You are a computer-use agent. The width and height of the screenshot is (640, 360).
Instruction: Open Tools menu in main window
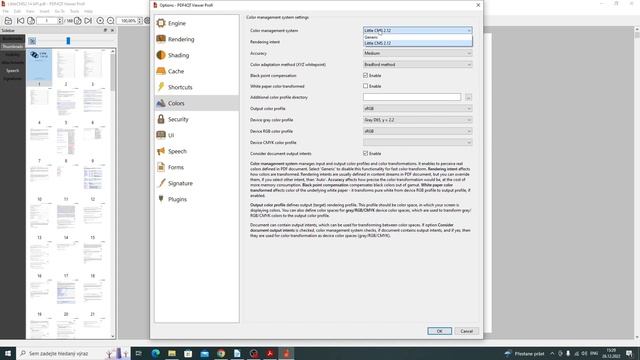pyautogui.click(x=75, y=11)
